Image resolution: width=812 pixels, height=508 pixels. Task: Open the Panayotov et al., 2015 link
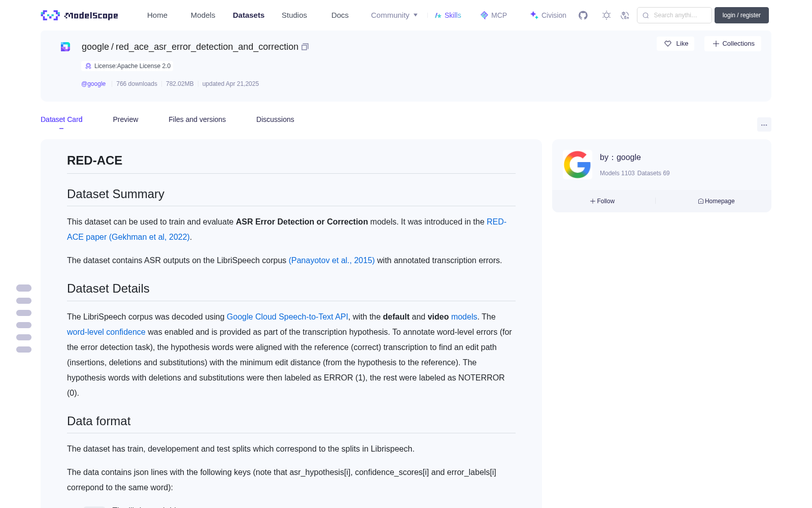[332, 260]
